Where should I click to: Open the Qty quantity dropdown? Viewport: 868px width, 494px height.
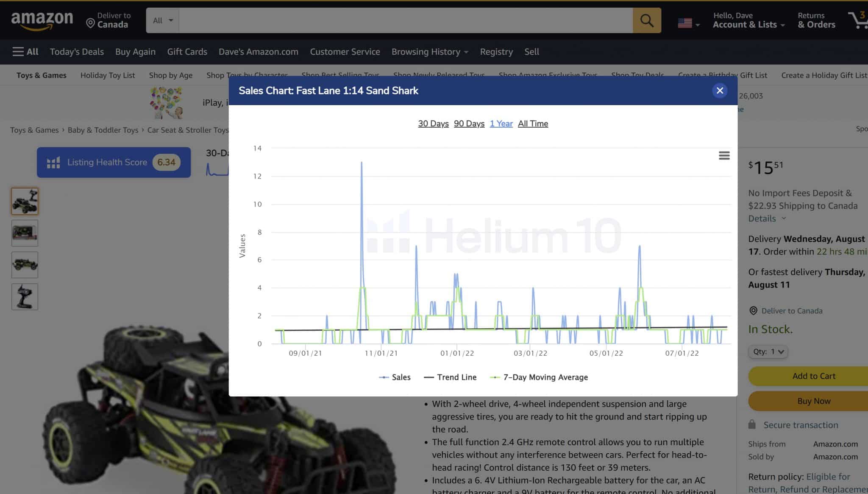coord(768,352)
